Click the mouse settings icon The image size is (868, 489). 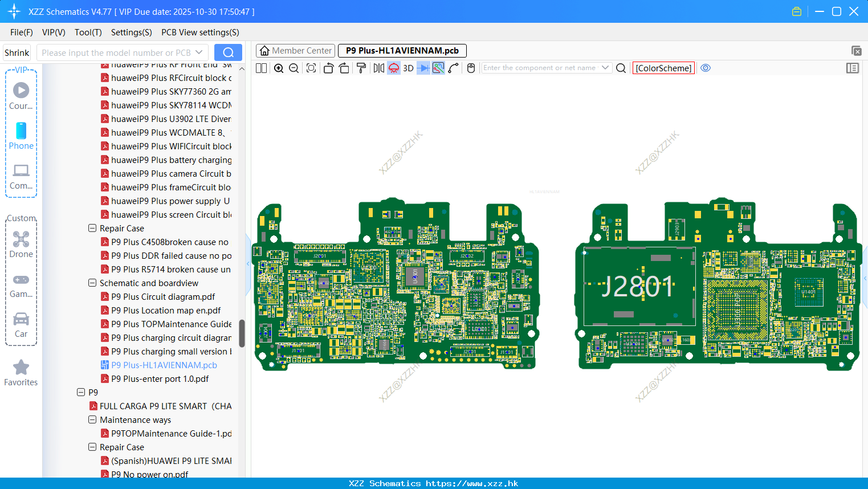(471, 68)
